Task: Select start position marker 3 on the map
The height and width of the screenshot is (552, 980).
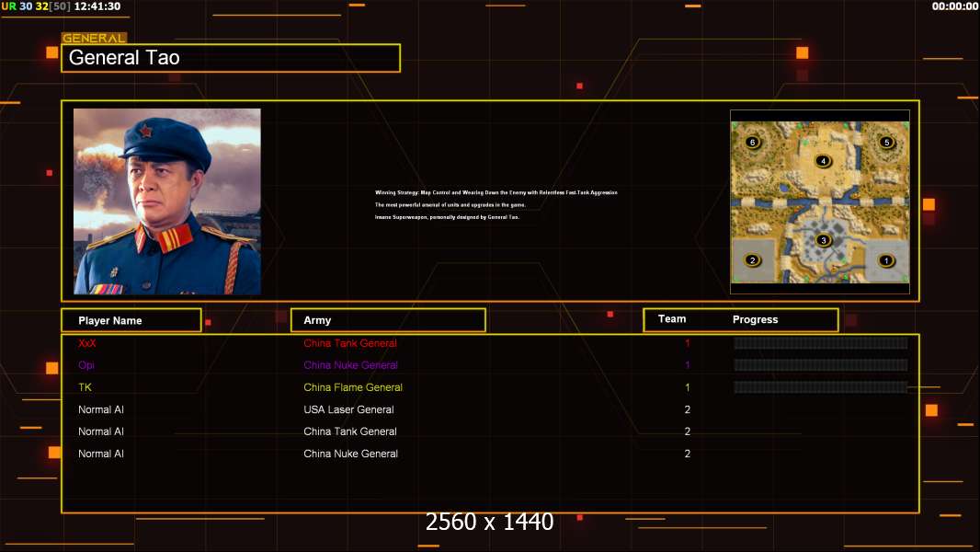Action: 823,240
